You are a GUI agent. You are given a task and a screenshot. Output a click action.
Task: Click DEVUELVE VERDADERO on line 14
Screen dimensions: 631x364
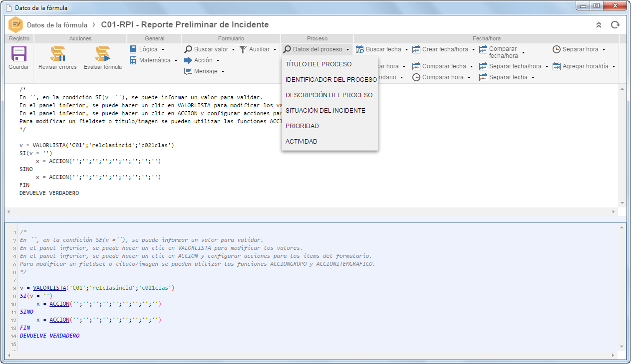49,336
